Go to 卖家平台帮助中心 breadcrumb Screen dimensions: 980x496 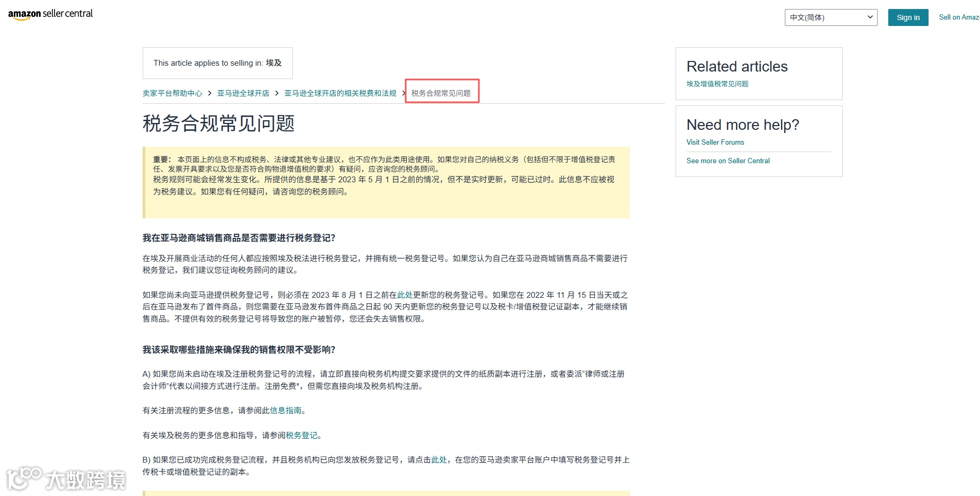pos(172,93)
